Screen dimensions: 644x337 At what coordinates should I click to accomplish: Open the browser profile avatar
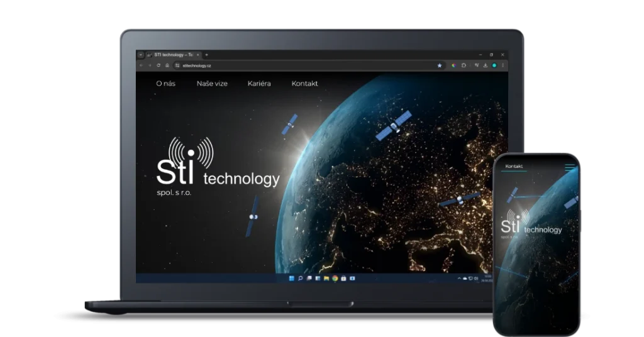coord(494,65)
